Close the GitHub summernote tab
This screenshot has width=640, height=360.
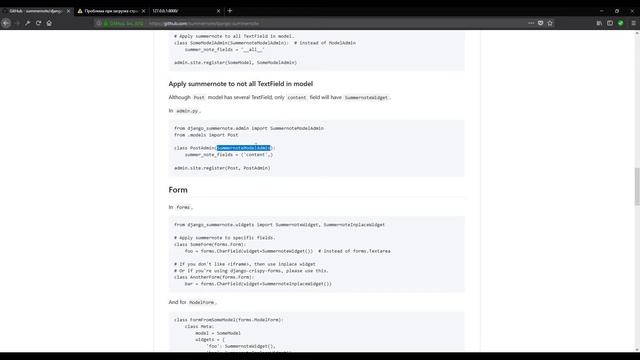(68, 11)
